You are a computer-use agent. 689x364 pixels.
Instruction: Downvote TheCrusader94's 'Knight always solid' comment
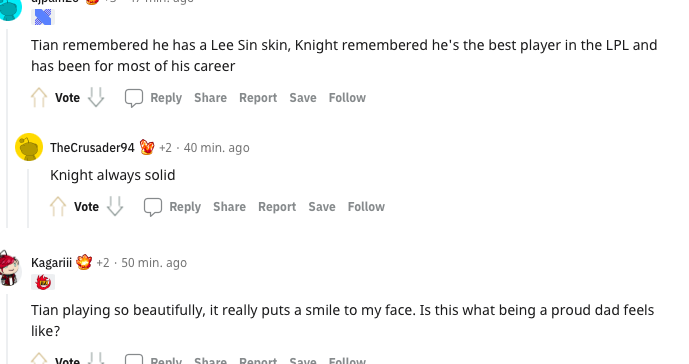[x=115, y=207]
